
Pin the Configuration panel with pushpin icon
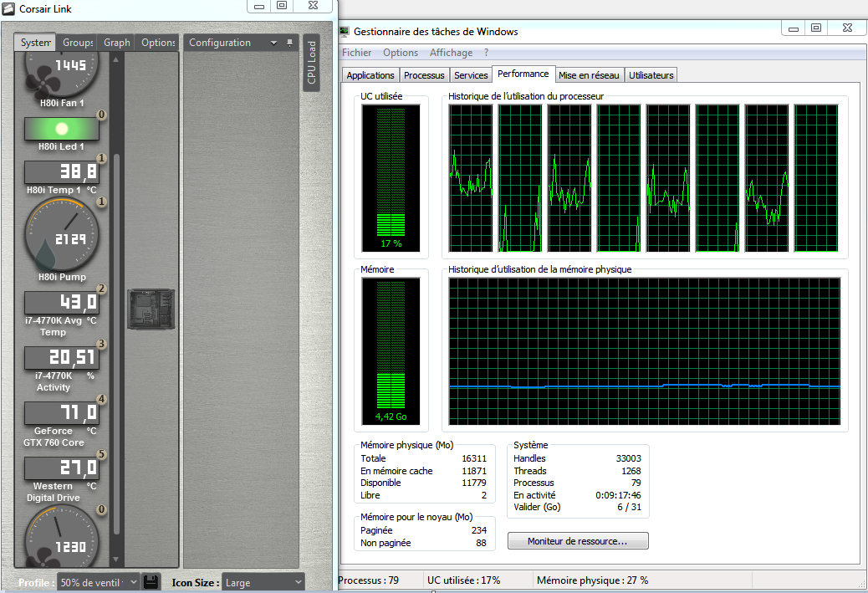289,43
